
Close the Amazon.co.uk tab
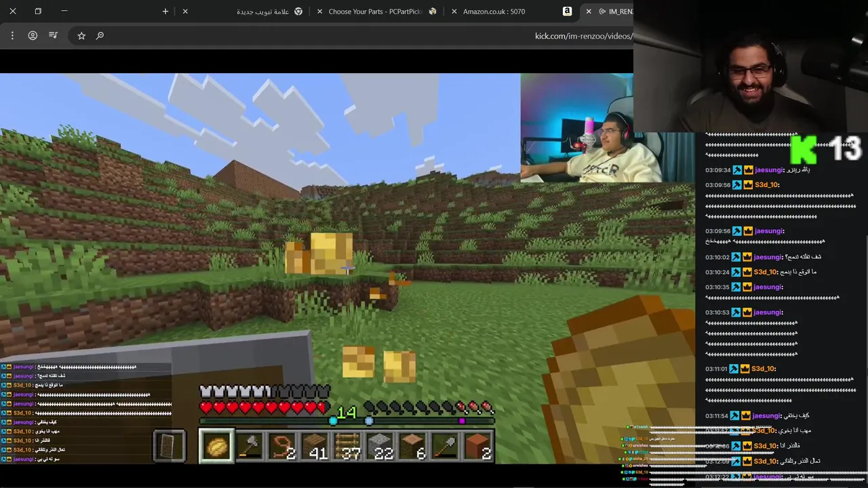[453, 12]
